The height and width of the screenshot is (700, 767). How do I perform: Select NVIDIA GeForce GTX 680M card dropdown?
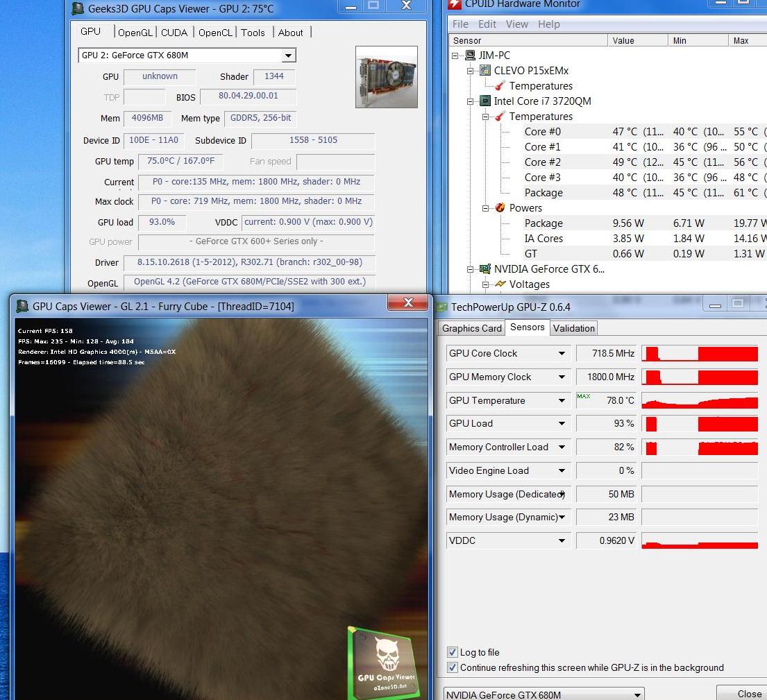pos(544,694)
